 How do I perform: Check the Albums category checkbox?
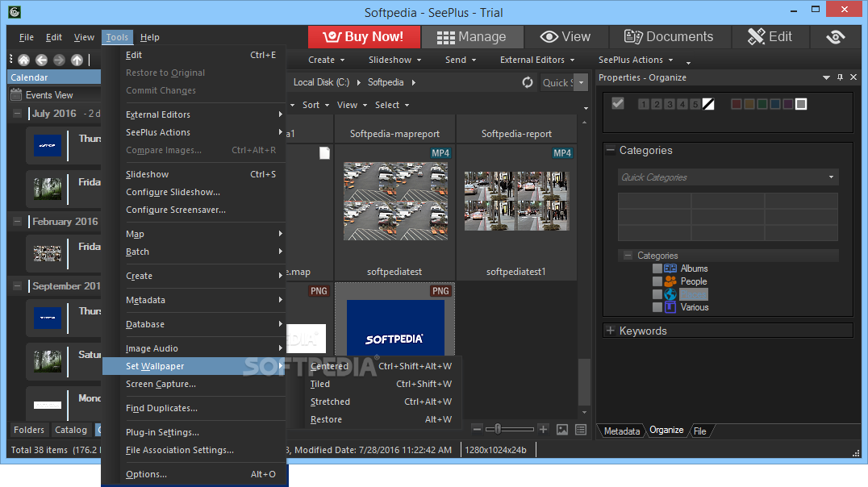[657, 268]
